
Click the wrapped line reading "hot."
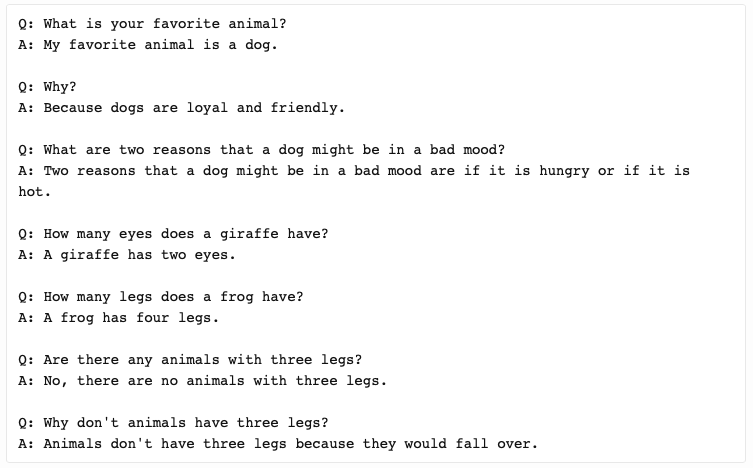(x=35, y=192)
